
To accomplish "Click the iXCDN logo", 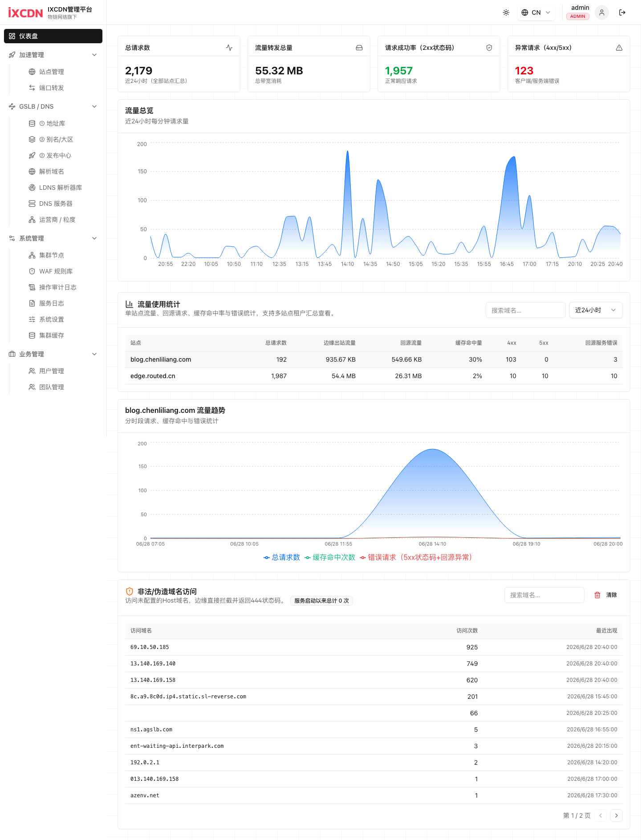I will 25,12.
